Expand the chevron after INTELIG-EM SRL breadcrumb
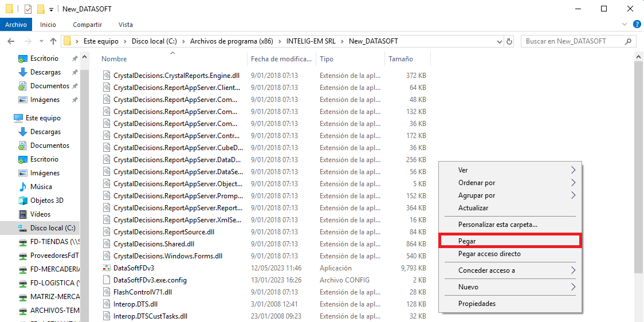The image size is (644, 322). click(x=341, y=41)
